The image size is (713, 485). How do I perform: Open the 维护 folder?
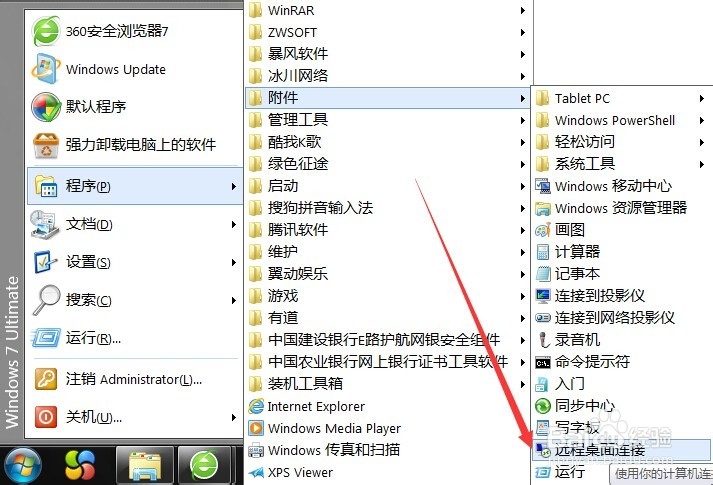coord(387,252)
